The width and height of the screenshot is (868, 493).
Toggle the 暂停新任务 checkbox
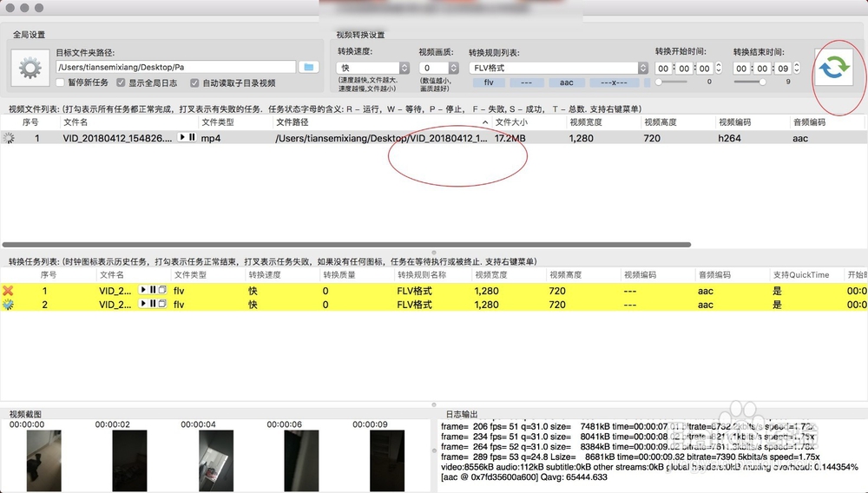tap(61, 83)
